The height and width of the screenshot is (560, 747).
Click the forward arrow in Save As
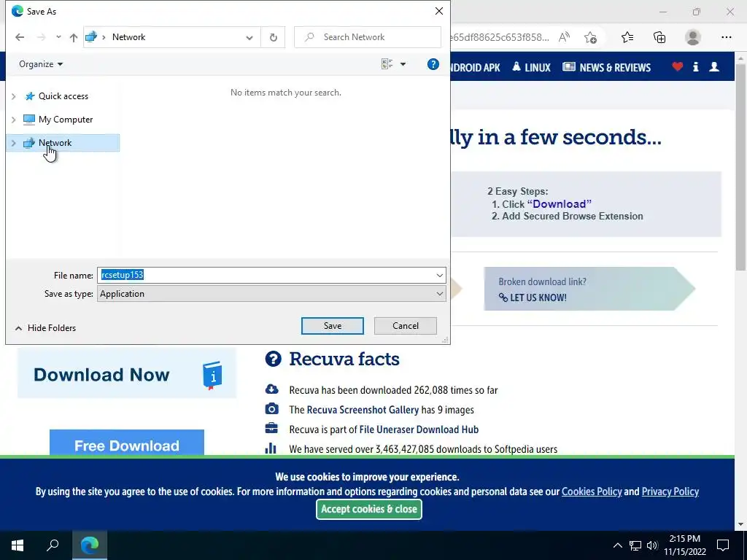(x=42, y=37)
